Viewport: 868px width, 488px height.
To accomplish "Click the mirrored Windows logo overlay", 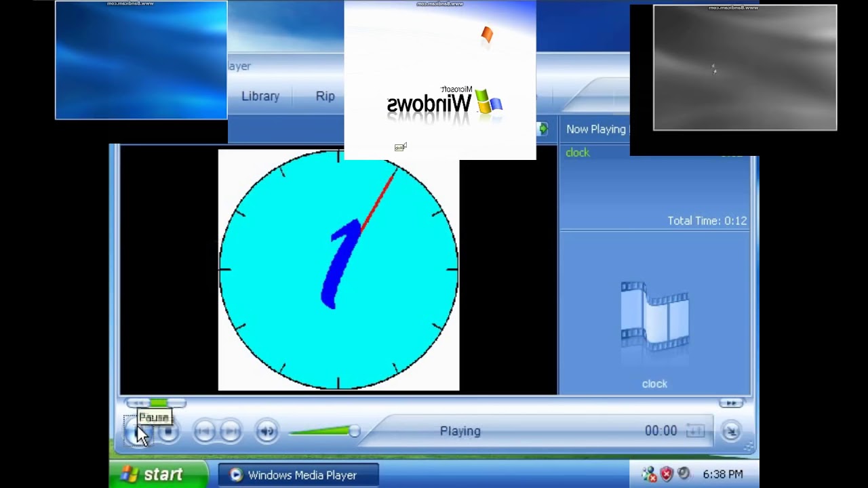I will pyautogui.click(x=440, y=80).
